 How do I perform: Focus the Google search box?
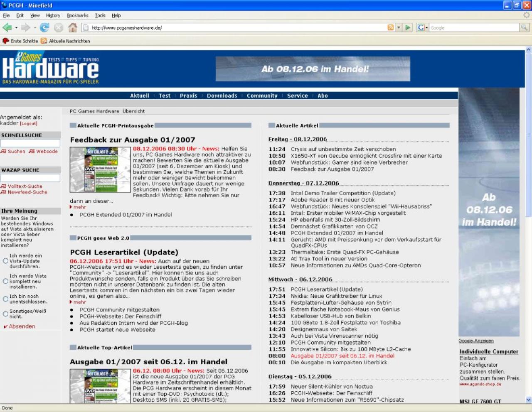click(x=474, y=28)
